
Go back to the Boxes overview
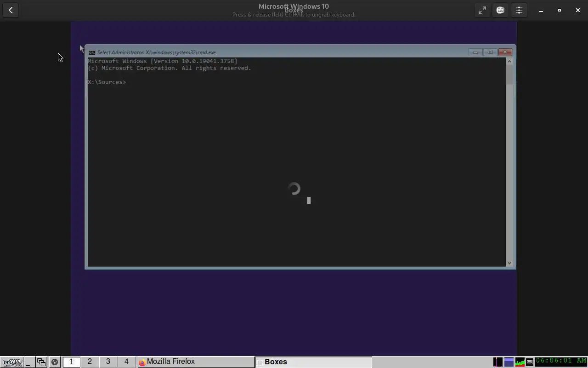coord(11,10)
